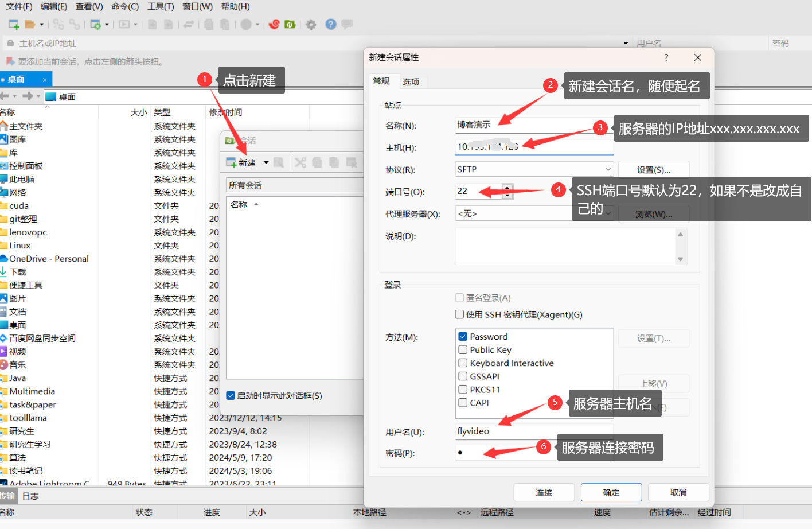Open the 协议 SFTP protocol dropdown
812x529 pixels.
click(x=534, y=169)
